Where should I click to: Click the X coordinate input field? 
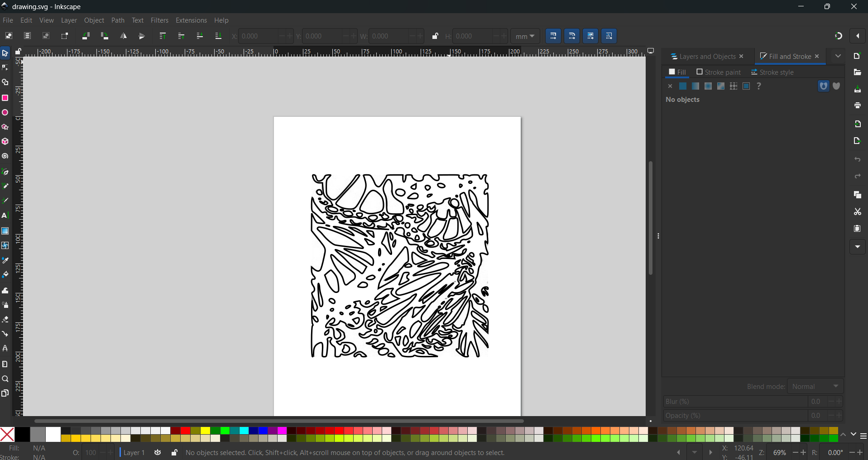pyautogui.click(x=258, y=36)
